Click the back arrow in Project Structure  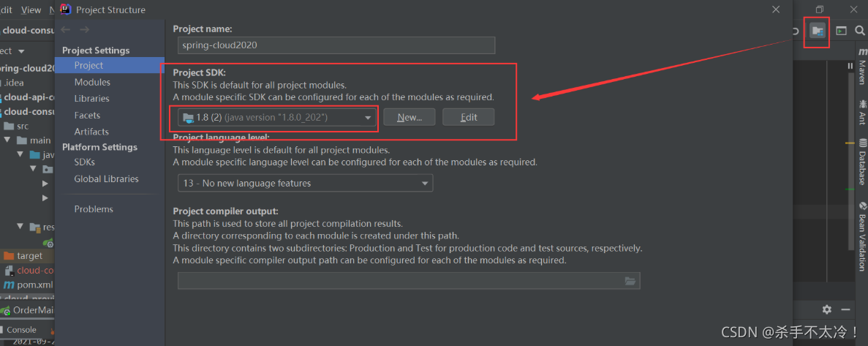66,29
